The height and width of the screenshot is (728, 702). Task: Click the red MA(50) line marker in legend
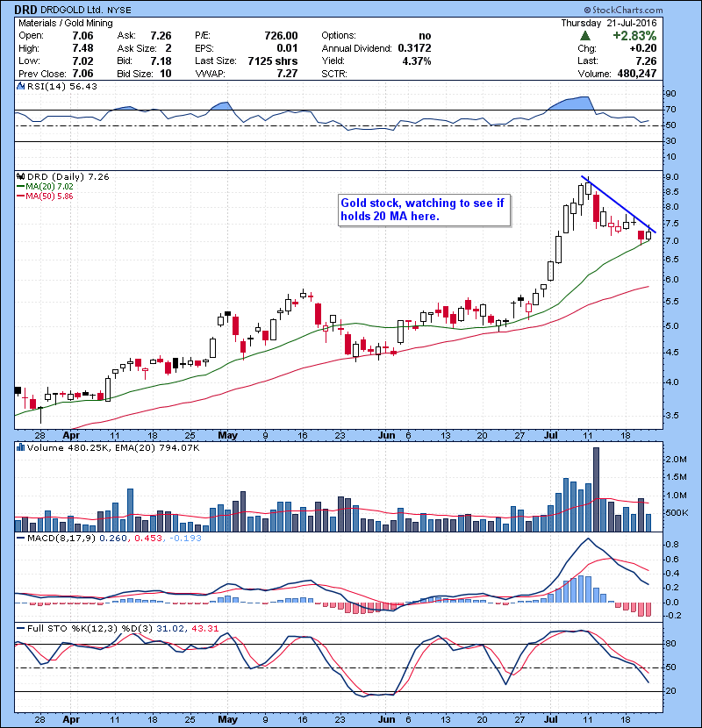coord(21,196)
